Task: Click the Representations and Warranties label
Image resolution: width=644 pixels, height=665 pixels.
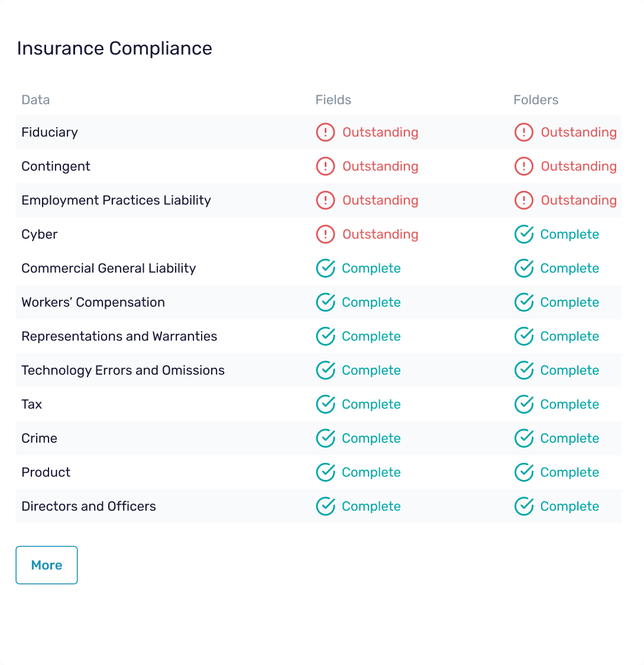Action: coord(119,336)
